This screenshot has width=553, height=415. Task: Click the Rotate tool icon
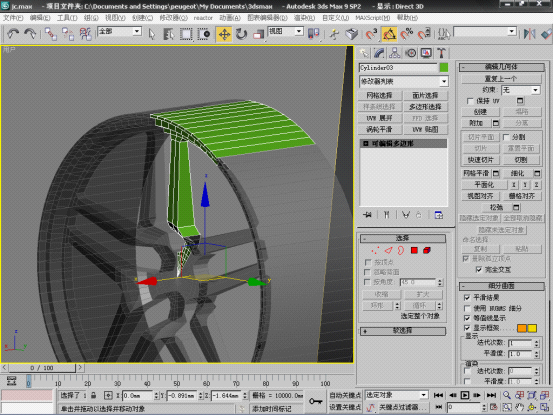pos(241,34)
